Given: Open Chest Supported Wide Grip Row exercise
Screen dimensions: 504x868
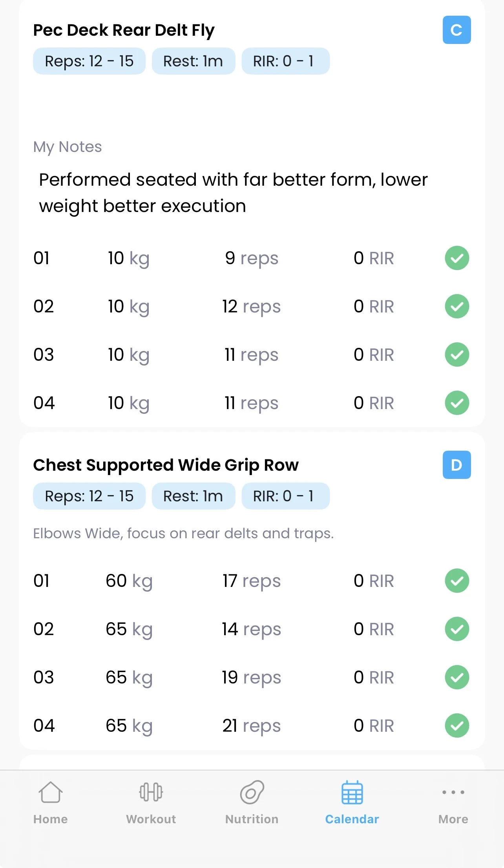Looking at the screenshot, I should tap(166, 465).
